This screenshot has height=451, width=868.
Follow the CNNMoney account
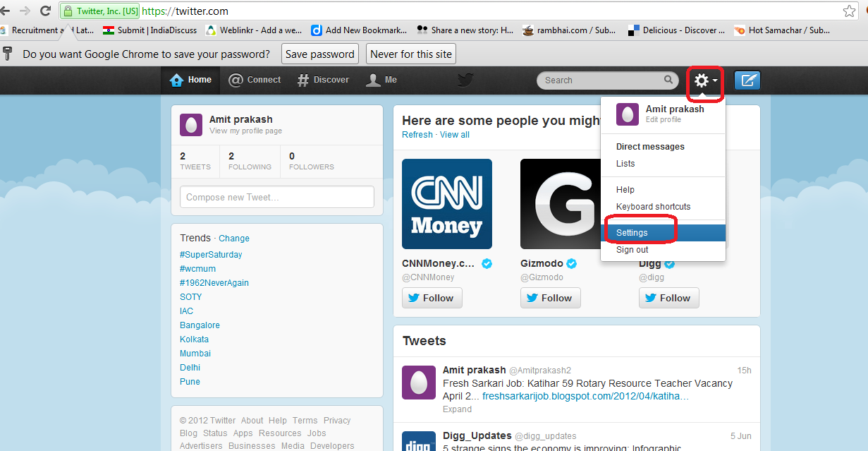point(432,298)
